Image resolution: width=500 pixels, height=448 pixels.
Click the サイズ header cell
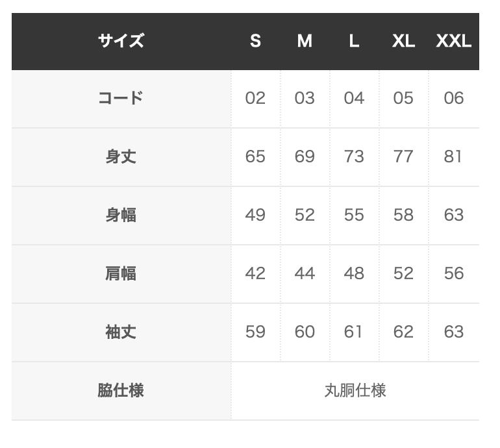[121, 42]
